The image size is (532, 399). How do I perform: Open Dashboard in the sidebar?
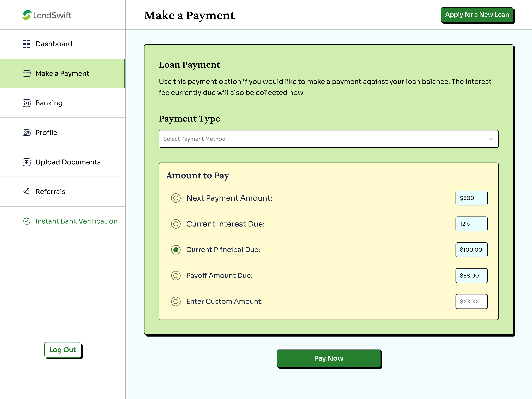[62, 44]
